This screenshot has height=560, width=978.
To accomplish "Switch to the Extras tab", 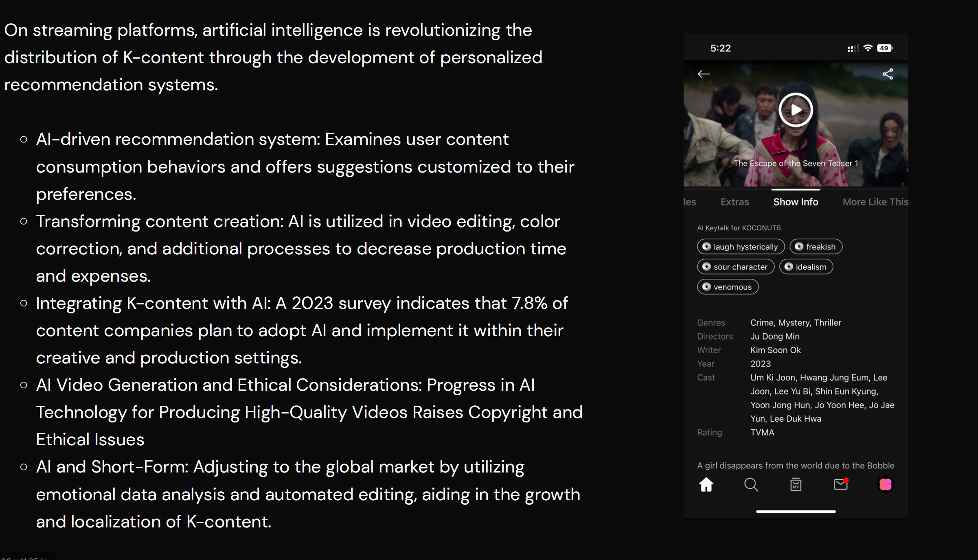I will point(735,202).
